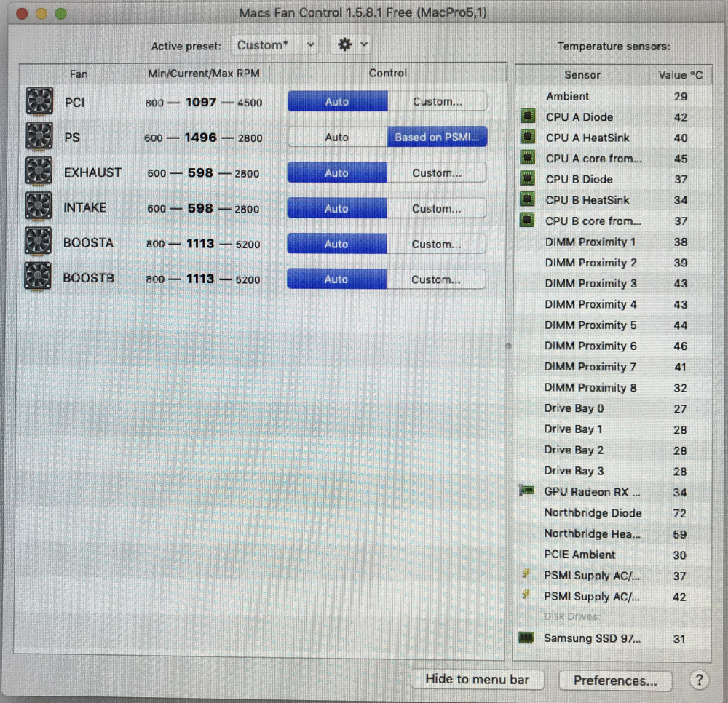Click the Sensor column header

[x=582, y=74]
